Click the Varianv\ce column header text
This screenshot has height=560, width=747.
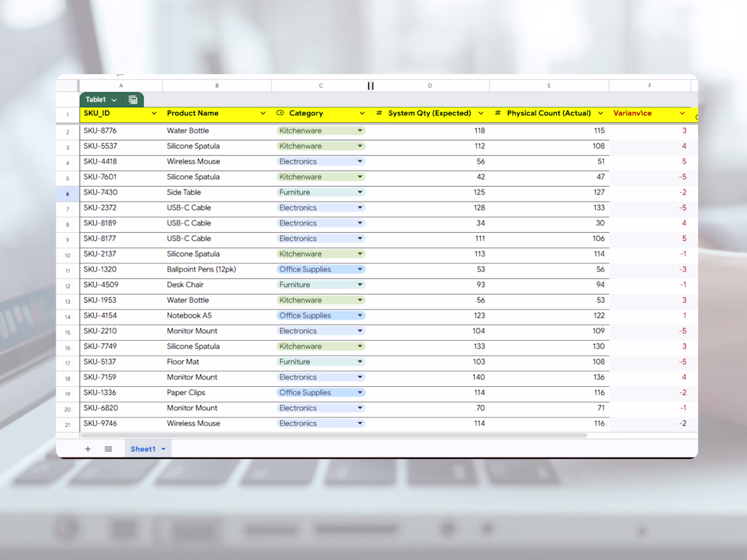click(632, 113)
